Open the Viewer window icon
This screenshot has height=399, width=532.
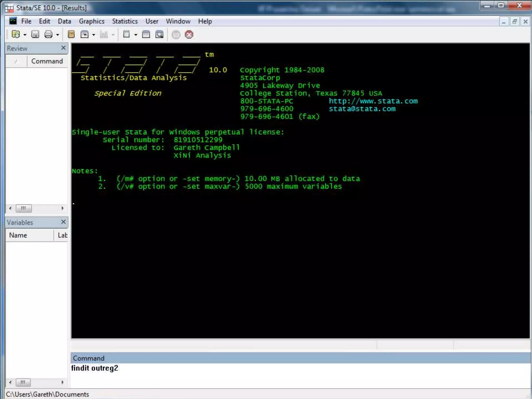84,34
